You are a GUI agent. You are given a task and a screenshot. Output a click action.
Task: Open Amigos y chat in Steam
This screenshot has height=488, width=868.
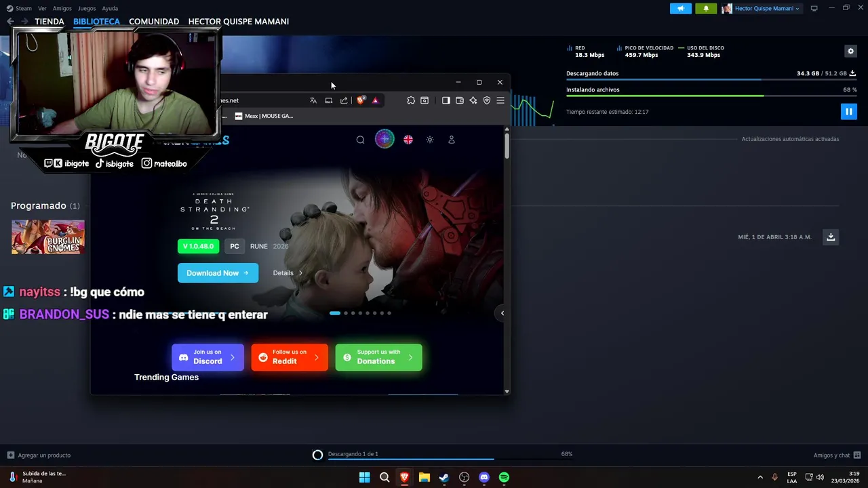coord(837,455)
